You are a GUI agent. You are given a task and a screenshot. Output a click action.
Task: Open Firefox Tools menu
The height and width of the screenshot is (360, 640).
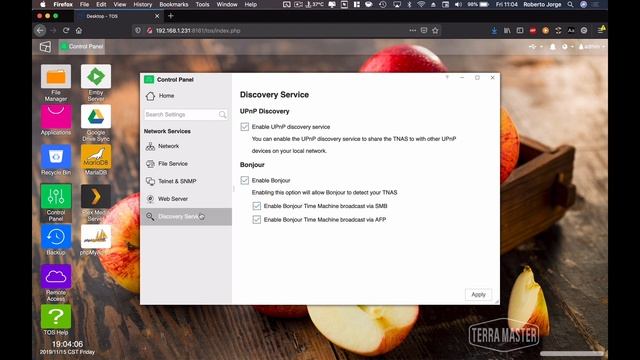click(202, 4)
